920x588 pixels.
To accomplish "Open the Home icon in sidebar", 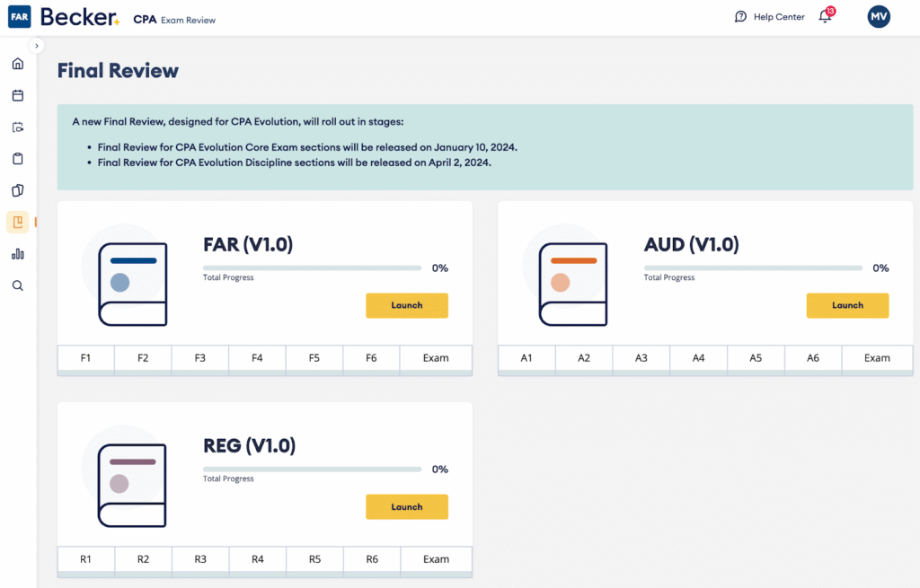I will pyautogui.click(x=18, y=64).
